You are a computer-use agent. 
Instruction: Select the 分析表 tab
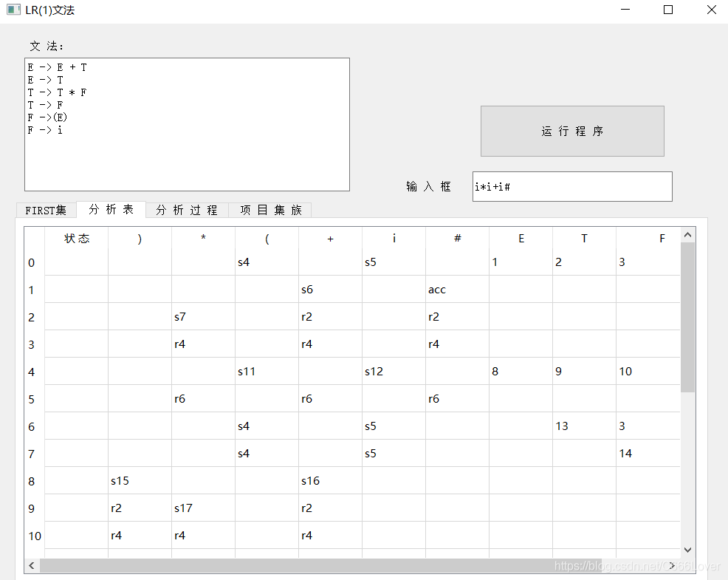click(x=111, y=210)
